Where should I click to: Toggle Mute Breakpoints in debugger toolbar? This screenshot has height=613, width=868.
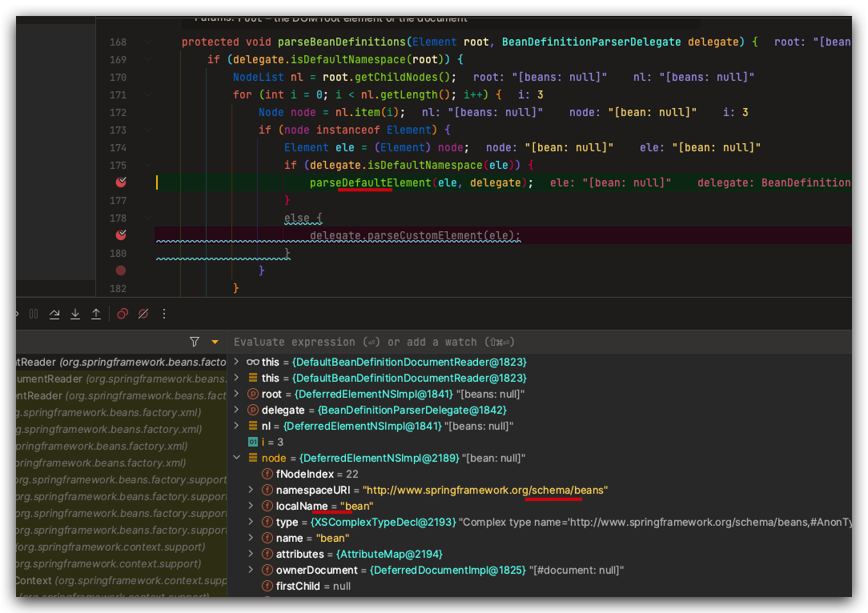[143, 315]
